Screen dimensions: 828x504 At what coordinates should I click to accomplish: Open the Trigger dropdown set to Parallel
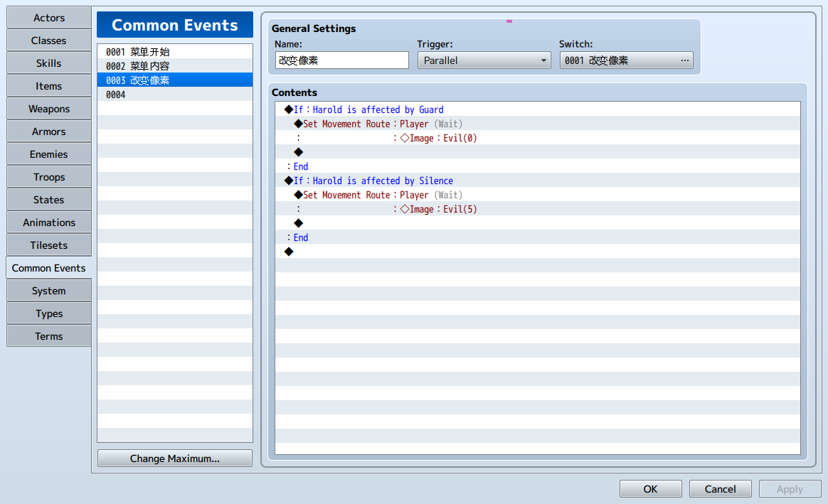pyautogui.click(x=484, y=60)
